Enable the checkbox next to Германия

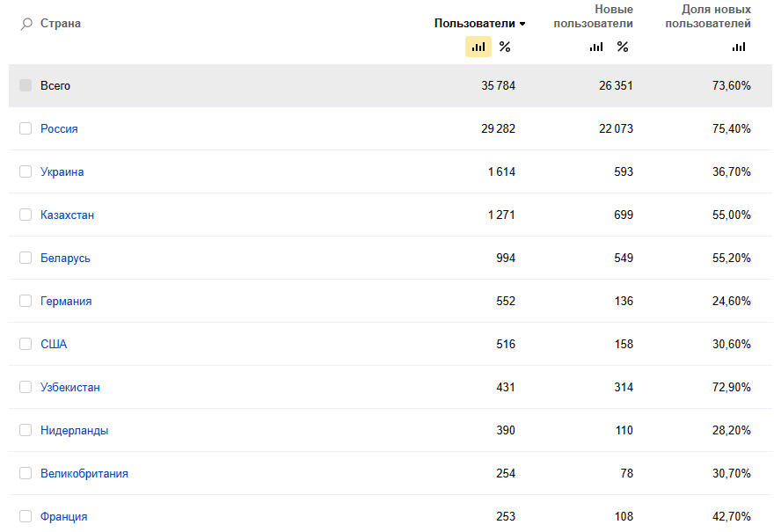26,301
